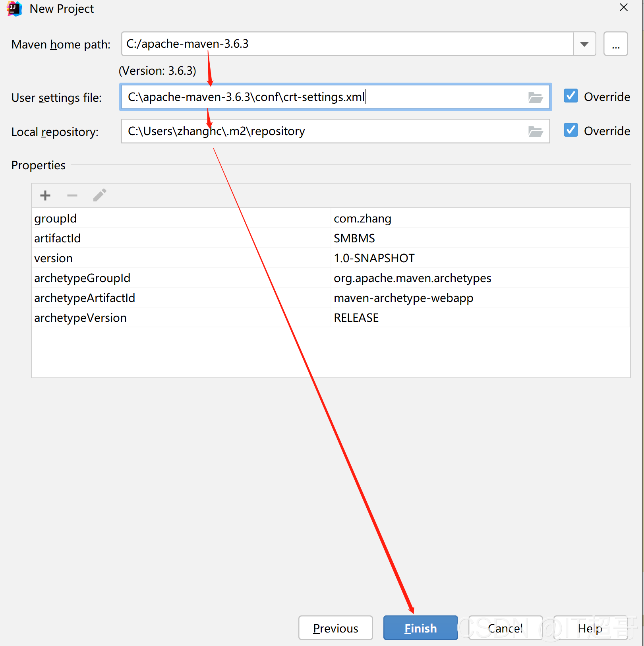Click the Maven home path label

(61, 44)
